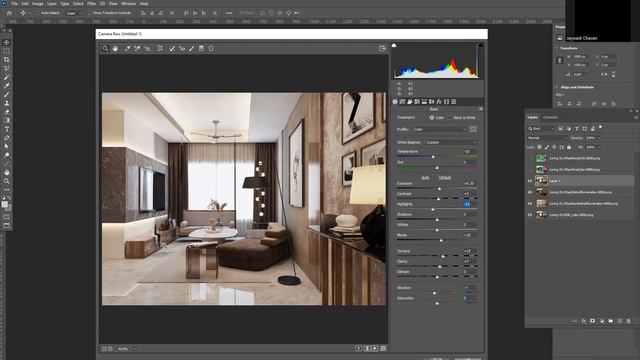Create a new group with the folder icon
This screenshot has height=360, width=640.
[x=611, y=321]
